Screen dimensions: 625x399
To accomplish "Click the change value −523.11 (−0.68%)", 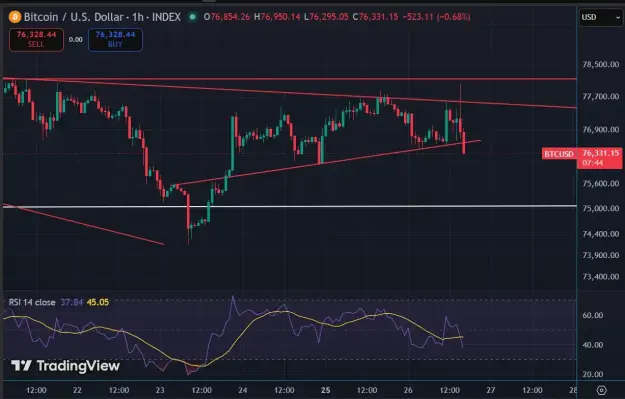I will [x=436, y=17].
